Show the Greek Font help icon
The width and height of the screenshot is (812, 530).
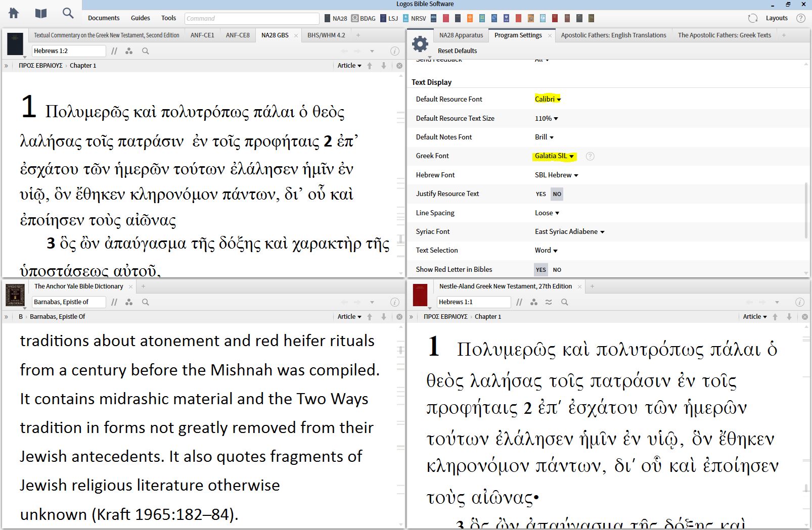pyautogui.click(x=590, y=156)
